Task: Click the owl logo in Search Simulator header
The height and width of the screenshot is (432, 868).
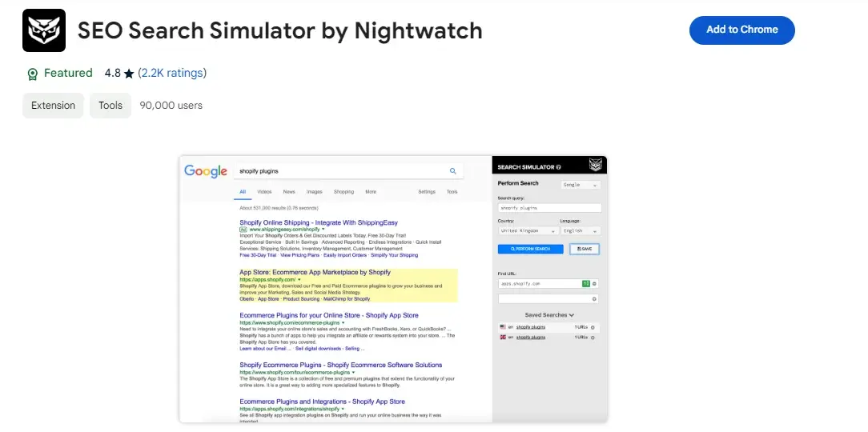Action: pyautogui.click(x=594, y=165)
